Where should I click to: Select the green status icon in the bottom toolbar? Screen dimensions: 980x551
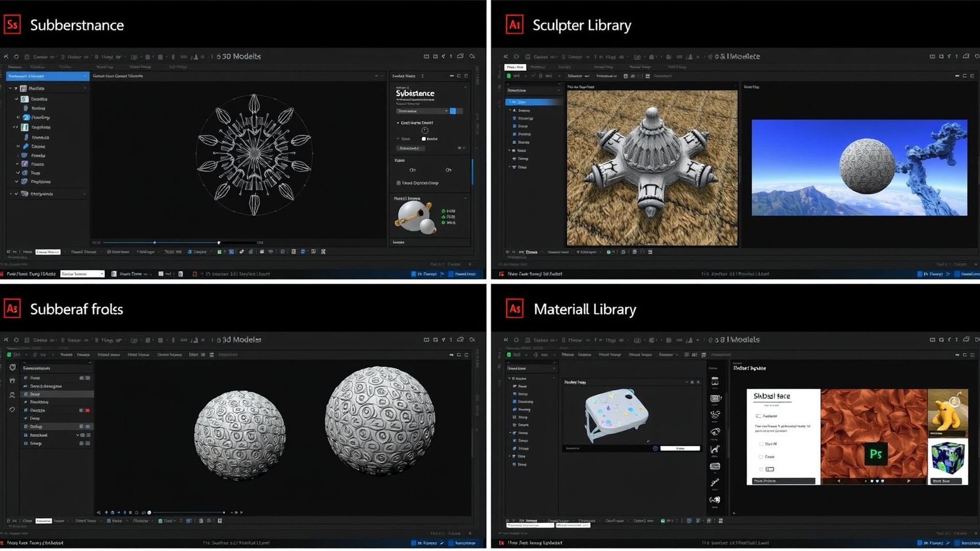coord(218,252)
